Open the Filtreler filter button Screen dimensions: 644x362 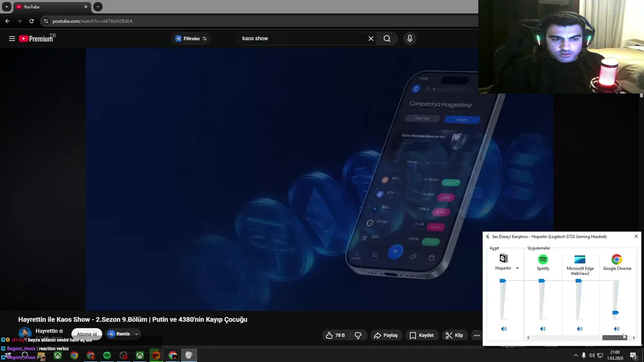click(x=191, y=39)
